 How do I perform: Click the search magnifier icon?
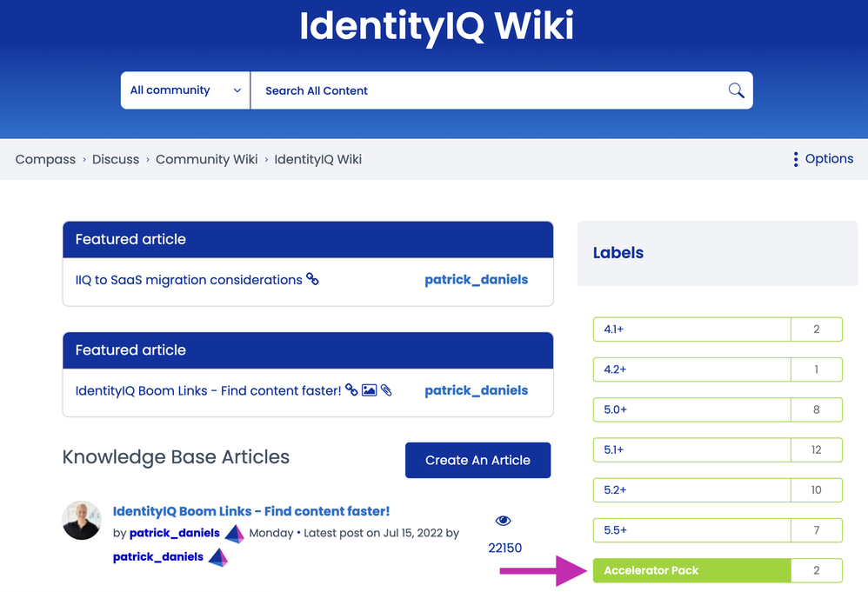[736, 90]
